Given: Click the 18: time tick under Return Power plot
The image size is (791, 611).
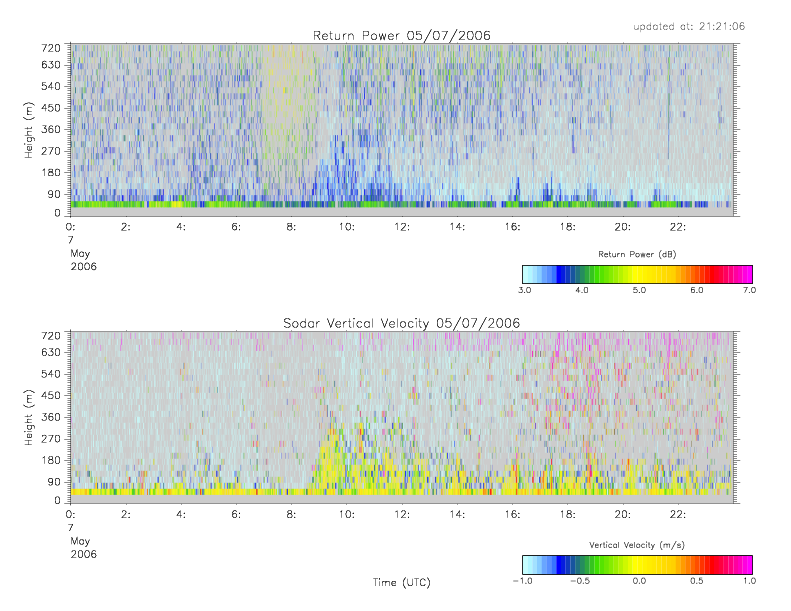Looking at the screenshot, I should (x=568, y=227).
